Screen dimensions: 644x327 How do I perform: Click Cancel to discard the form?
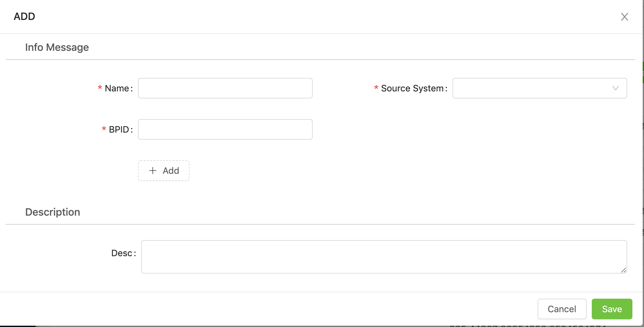tap(562, 309)
